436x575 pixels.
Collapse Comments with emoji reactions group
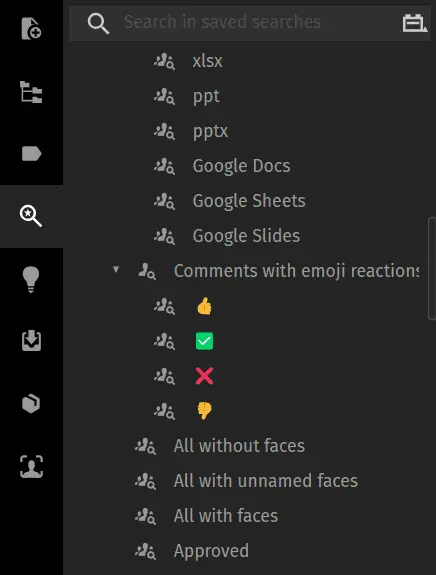[x=116, y=270]
